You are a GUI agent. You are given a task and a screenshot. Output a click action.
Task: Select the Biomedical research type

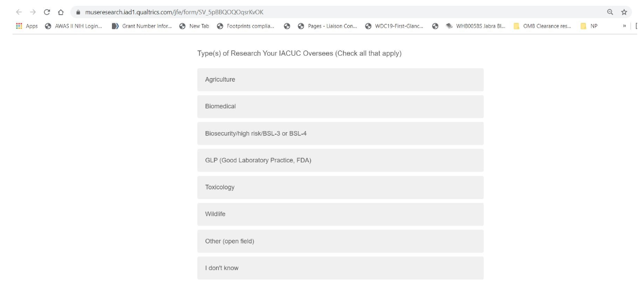[x=340, y=107]
